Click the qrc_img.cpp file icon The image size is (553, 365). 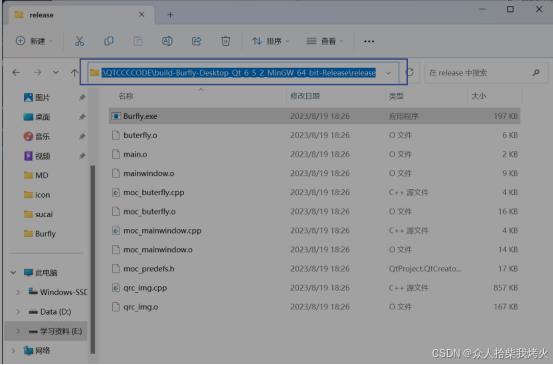[116, 288]
